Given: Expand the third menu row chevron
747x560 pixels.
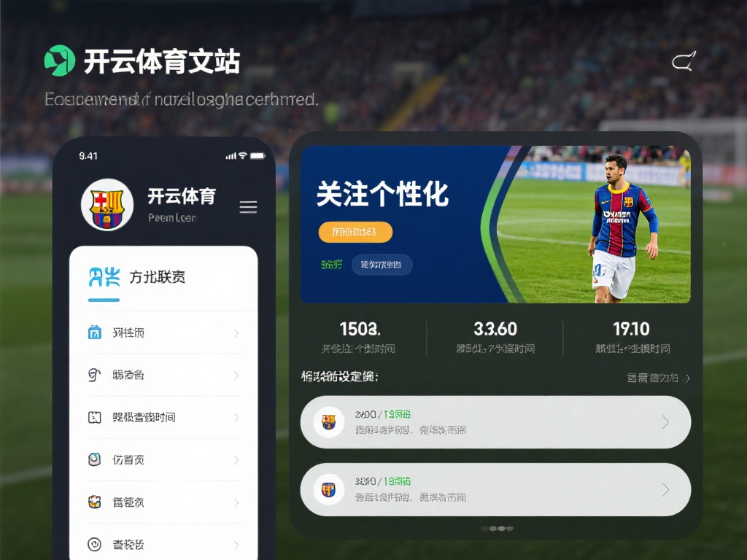Looking at the screenshot, I should (x=236, y=418).
